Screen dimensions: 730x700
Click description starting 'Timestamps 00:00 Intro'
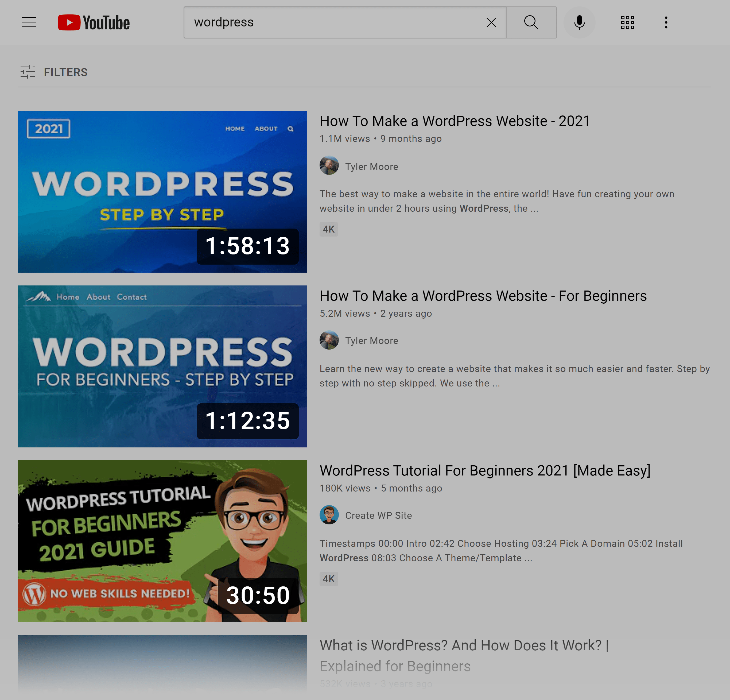pos(501,551)
